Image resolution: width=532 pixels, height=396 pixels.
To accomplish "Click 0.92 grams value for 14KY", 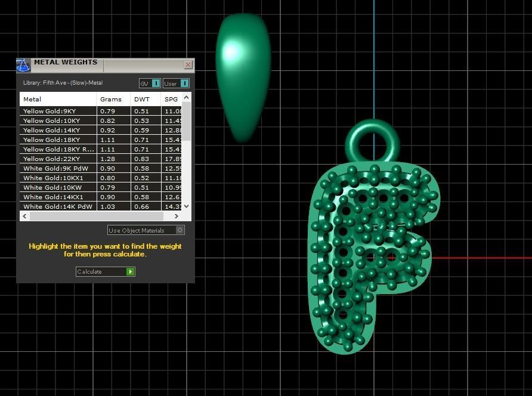I will (107, 130).
